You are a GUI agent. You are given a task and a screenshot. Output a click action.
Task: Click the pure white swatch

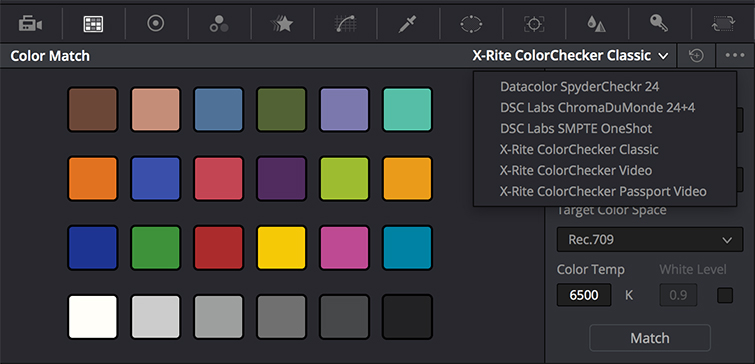(x=93, y=317)
